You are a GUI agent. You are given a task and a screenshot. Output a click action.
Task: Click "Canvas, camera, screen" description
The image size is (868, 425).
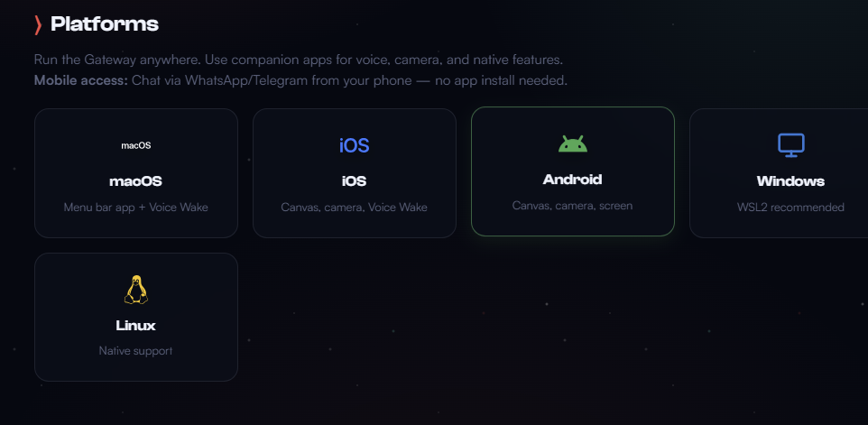pos(572,206)
